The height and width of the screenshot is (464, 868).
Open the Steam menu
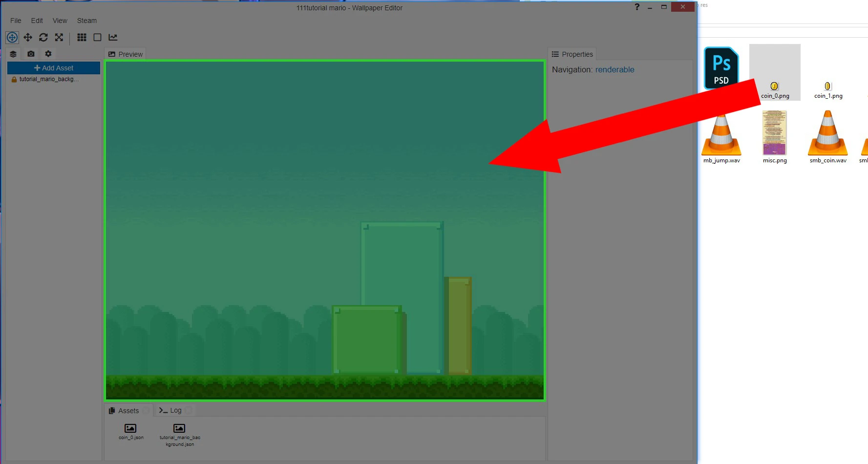[86, 21]
